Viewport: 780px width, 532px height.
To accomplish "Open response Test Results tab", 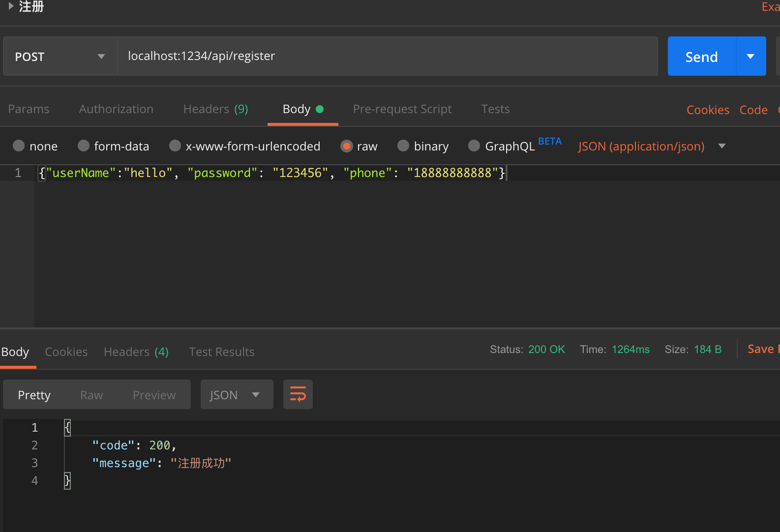I will tap(222, 352).
